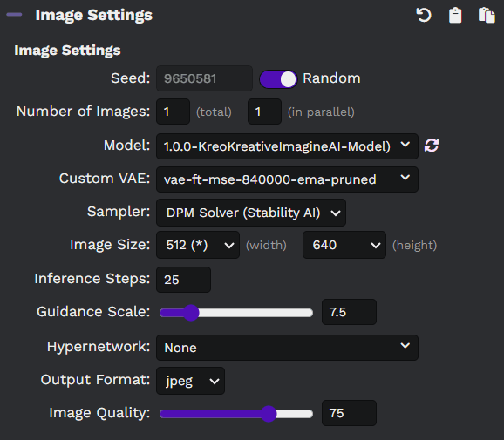Adjust the Image Quality slider
Image resolution: width=504 pixels, height=440 pixels.
tap(236, 414)
